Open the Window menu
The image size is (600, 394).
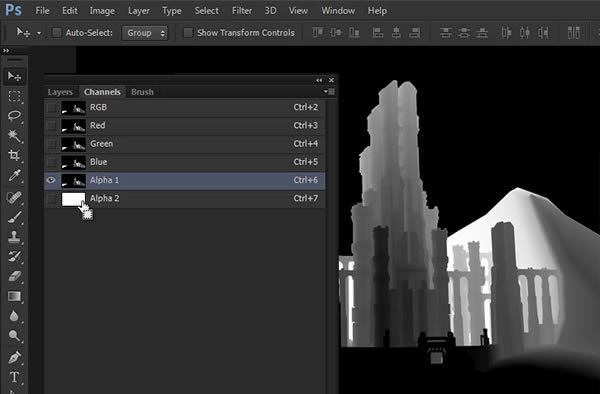338,11
